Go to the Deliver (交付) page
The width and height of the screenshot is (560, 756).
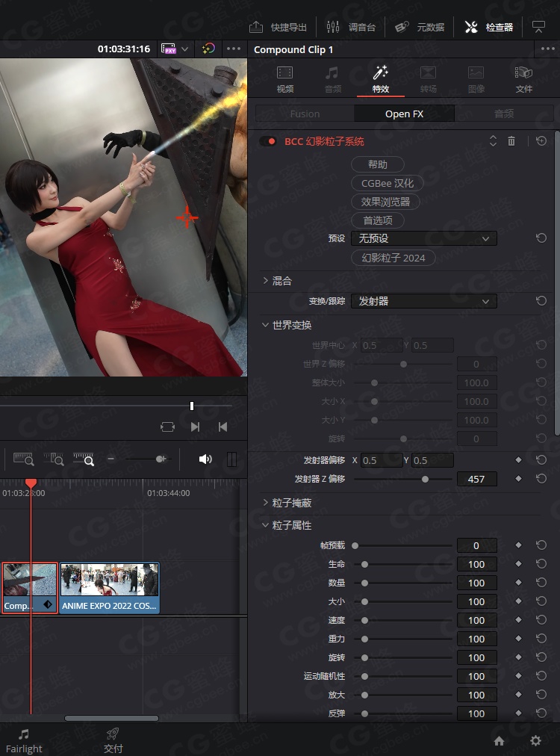(113, 741)
